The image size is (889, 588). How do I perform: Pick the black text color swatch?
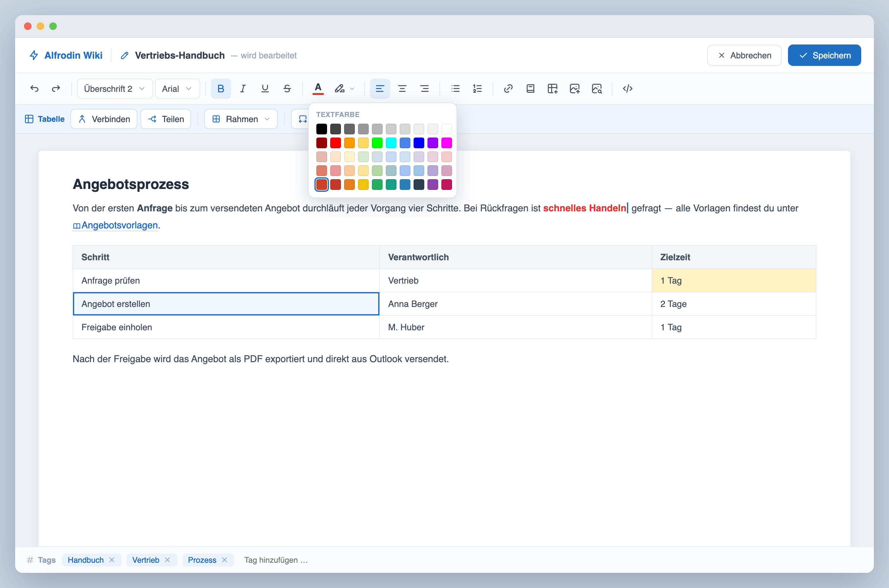(322, 129)
